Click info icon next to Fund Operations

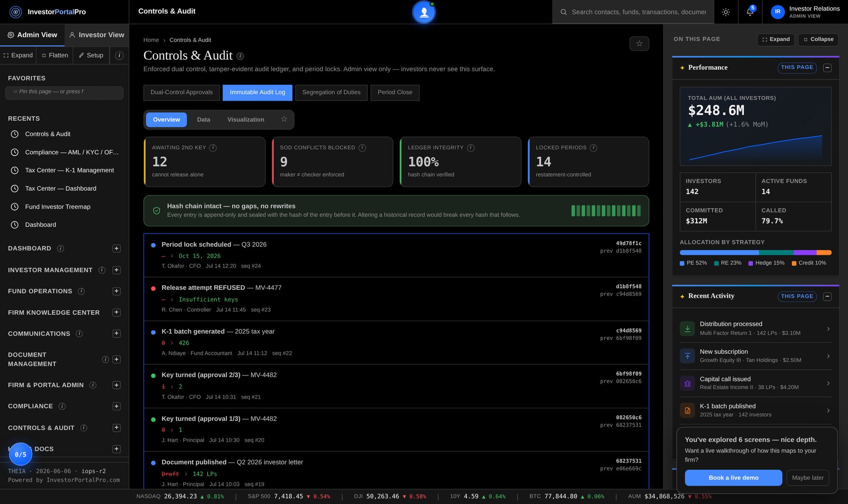point(81,291)
